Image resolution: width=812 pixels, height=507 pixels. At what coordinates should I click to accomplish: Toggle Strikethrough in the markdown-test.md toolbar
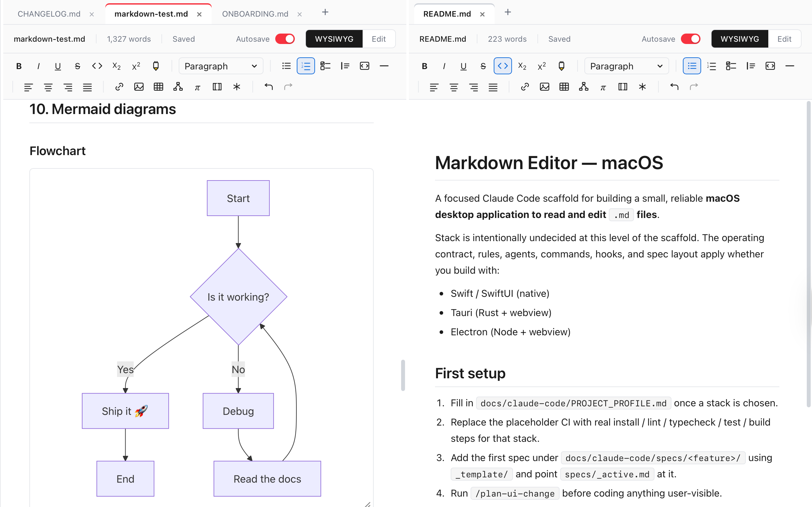pos(78,66)
